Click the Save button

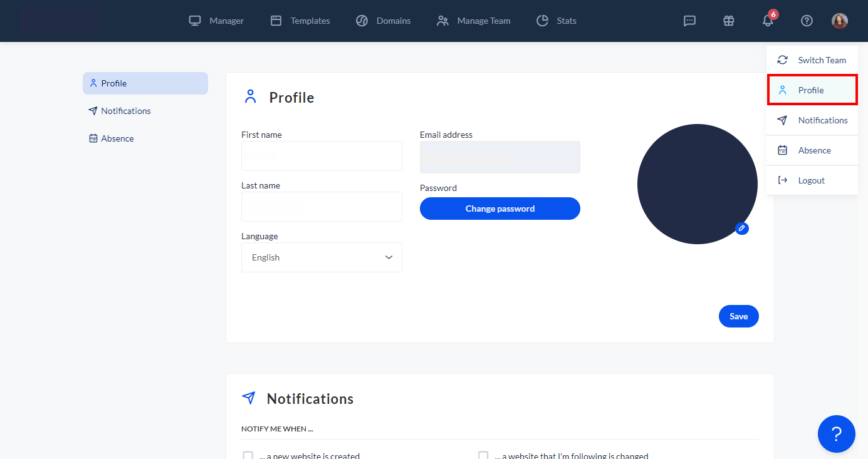point(738,316)
